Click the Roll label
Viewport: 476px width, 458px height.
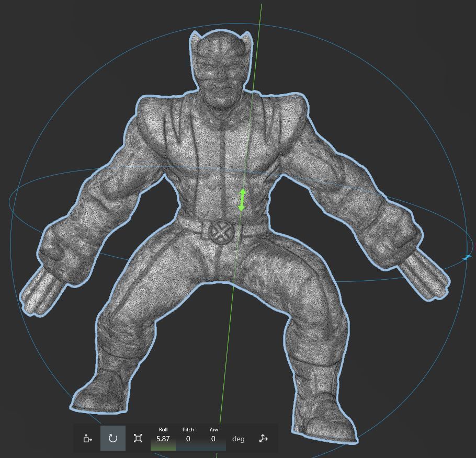coord(163,429)
